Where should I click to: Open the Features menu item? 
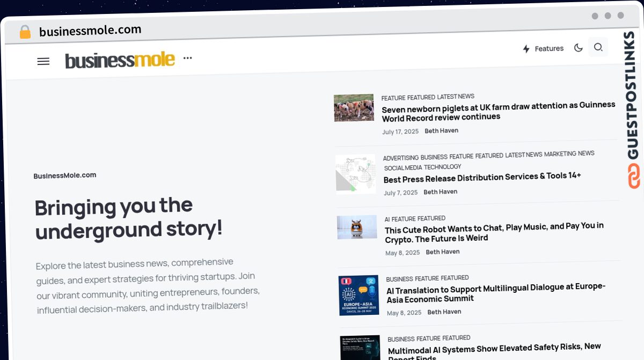(549, 48)
